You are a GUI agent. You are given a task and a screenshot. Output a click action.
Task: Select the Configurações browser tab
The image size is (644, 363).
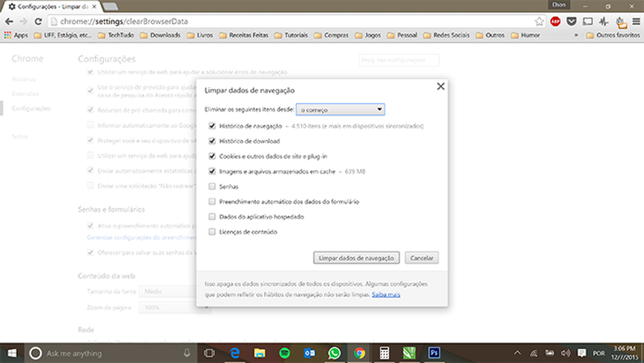[51, 7]
